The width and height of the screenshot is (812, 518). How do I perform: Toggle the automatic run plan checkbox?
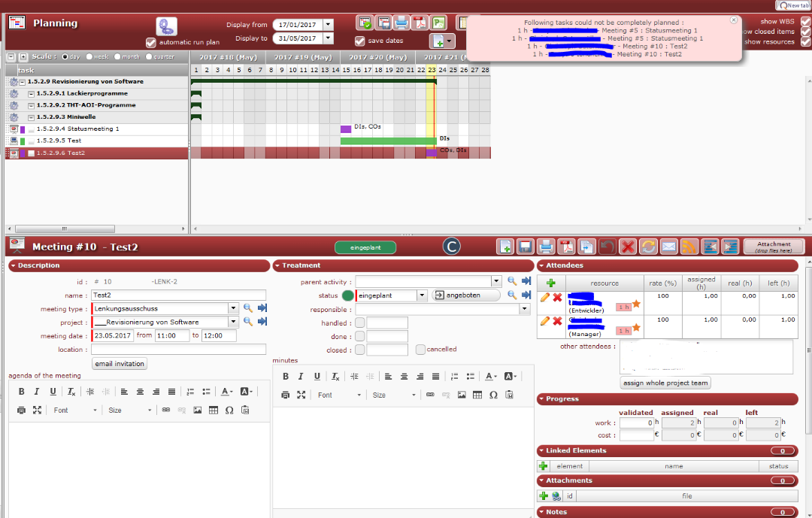click(x=151, y=42)
